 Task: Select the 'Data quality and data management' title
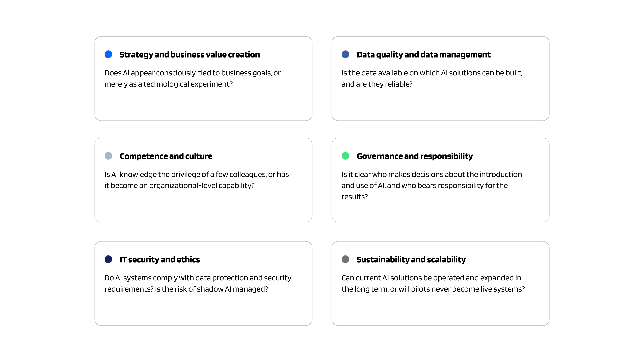point(423,55)
